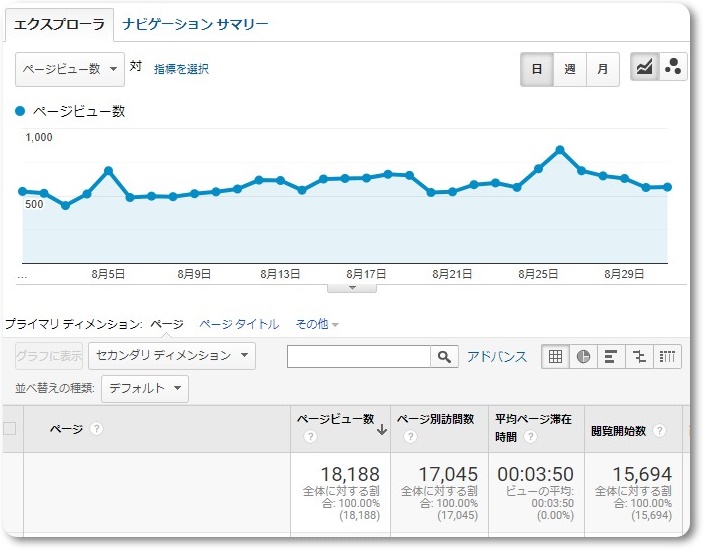Set graph interval to 週 (week)
The width and height of the screenshot is (704, 551).
click(569, 69)
